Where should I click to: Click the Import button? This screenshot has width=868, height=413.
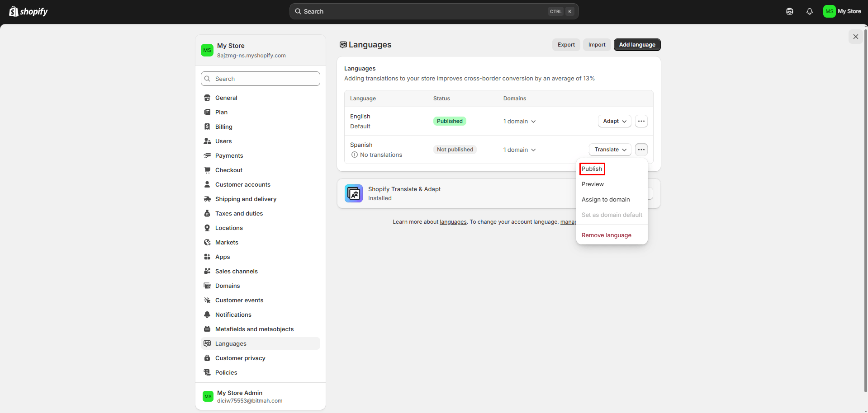pos(597,45)
